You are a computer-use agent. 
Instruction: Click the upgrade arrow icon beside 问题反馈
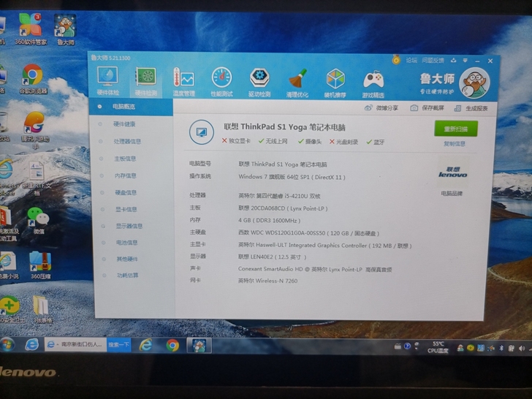point(454,61)
